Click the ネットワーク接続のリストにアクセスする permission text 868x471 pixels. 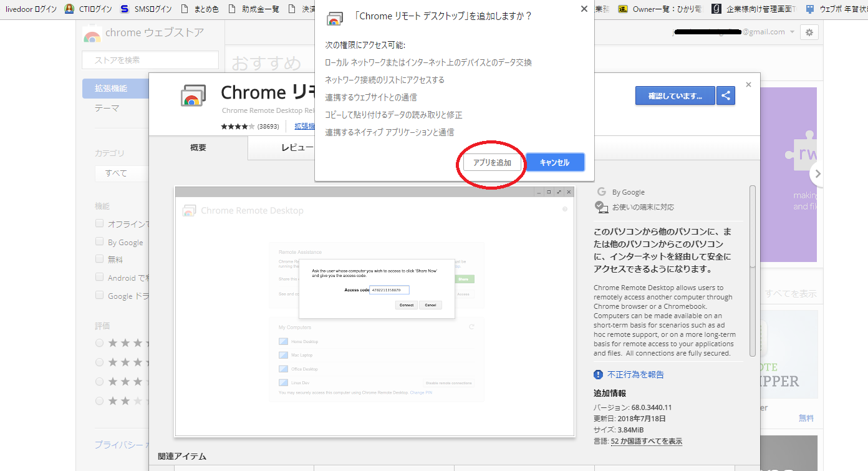coord(385,80)
